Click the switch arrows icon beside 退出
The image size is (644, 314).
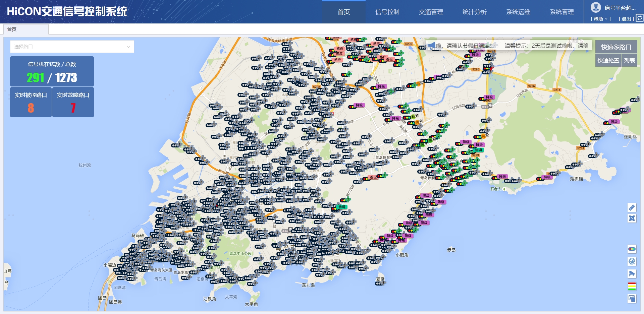click(x=639, y=18)
